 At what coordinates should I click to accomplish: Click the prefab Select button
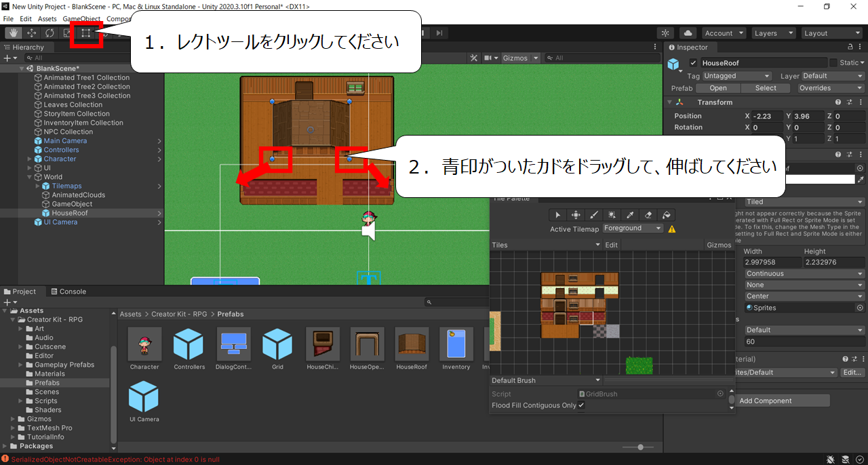click(766, 88)
